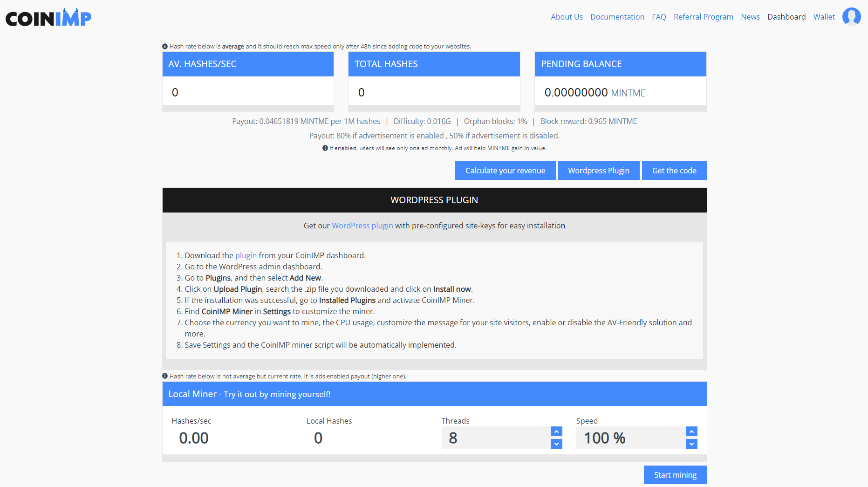Click the CoinIMP logo

(48, 17)
